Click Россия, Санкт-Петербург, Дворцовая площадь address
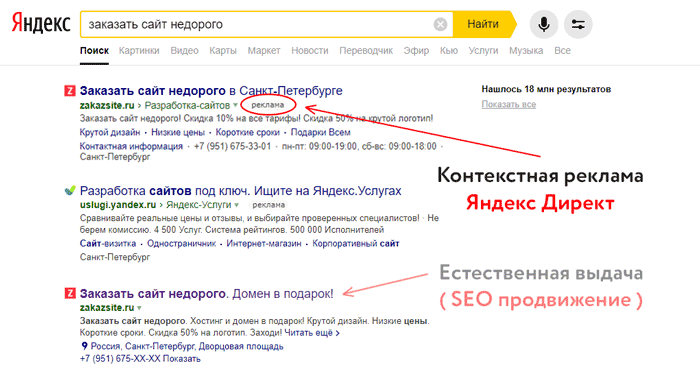The image size is (700, 385). pyautogui.click(x=187, y=346)
